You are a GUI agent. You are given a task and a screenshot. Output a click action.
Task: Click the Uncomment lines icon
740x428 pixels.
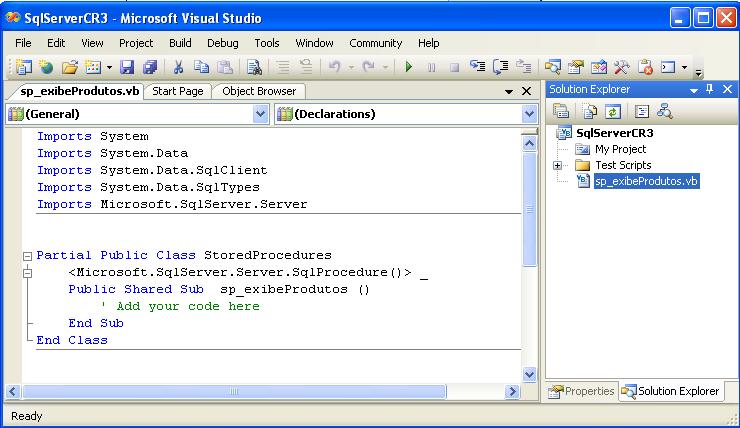click(x=306, y=67)
